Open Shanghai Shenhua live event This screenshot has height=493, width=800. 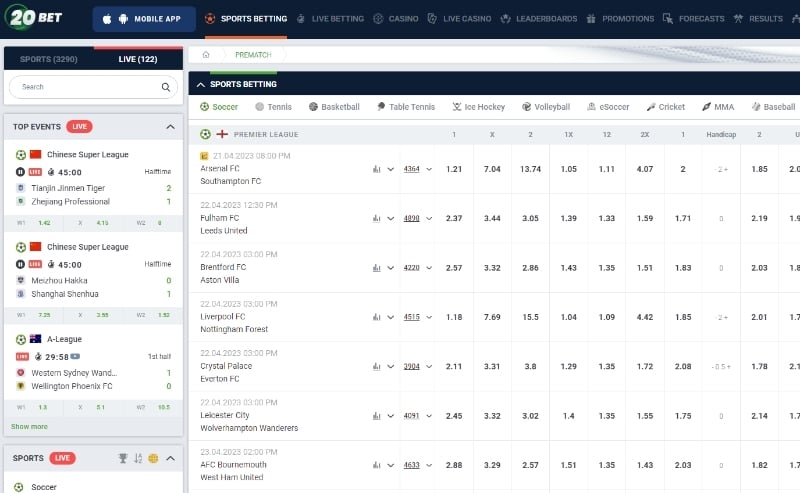(x=65, y=294)
